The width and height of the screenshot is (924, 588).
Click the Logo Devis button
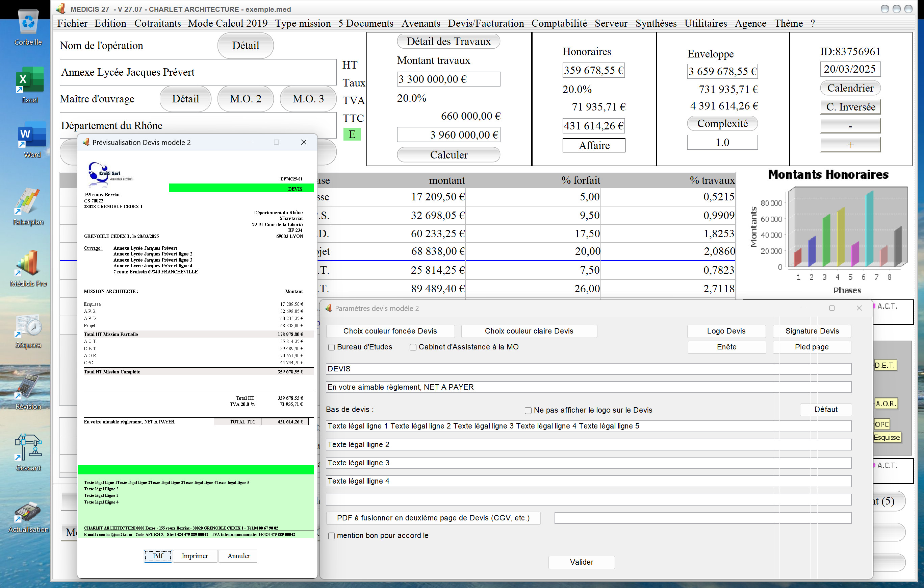(726, 331)
